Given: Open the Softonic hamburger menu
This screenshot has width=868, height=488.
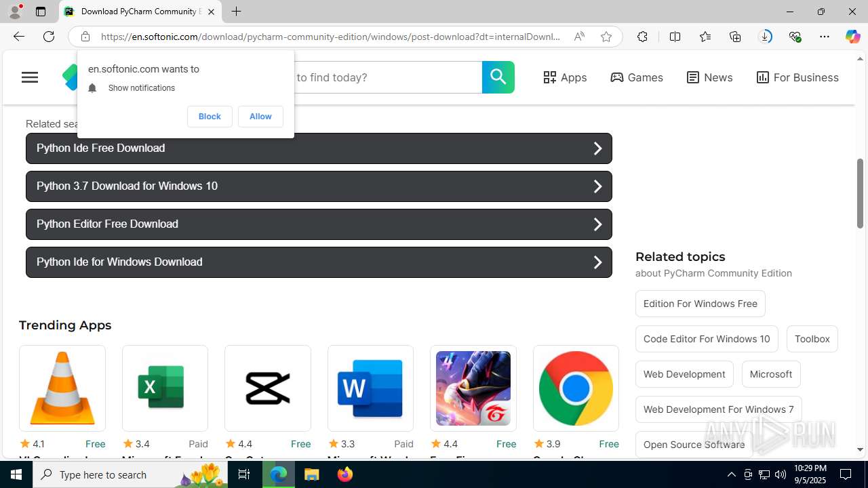Looking at the screenshot, I should click(30, 77).
